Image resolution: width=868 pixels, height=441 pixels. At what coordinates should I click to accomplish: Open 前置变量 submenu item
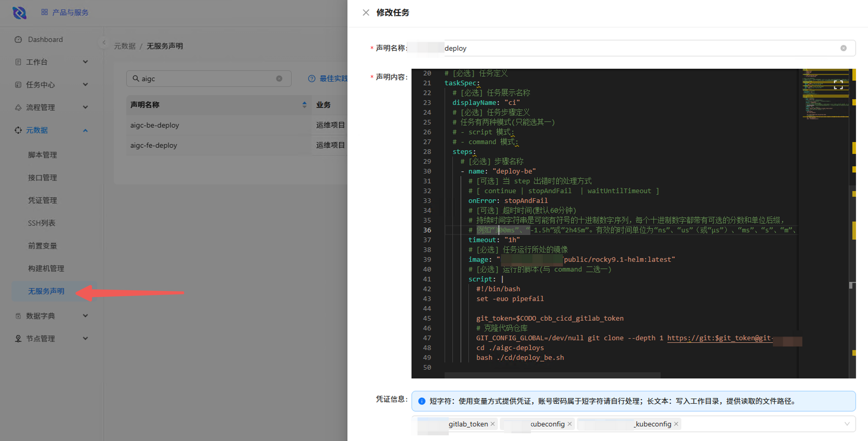42,246
